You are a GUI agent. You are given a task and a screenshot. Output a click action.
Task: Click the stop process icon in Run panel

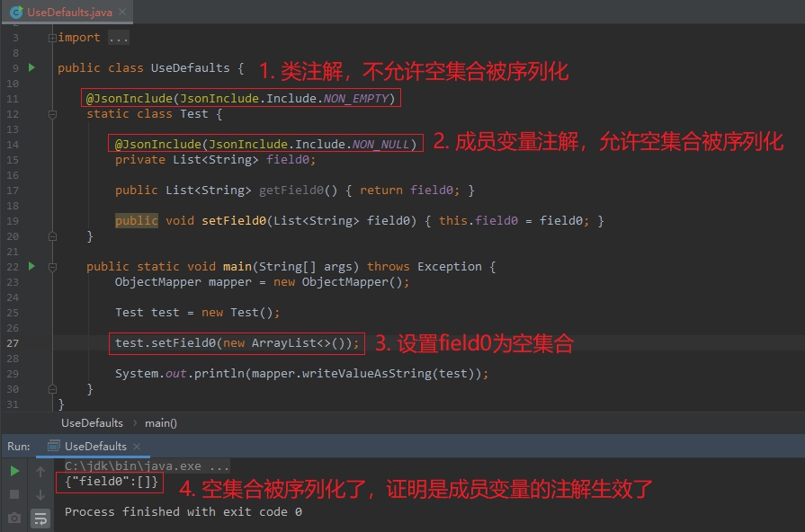point(13,495)
